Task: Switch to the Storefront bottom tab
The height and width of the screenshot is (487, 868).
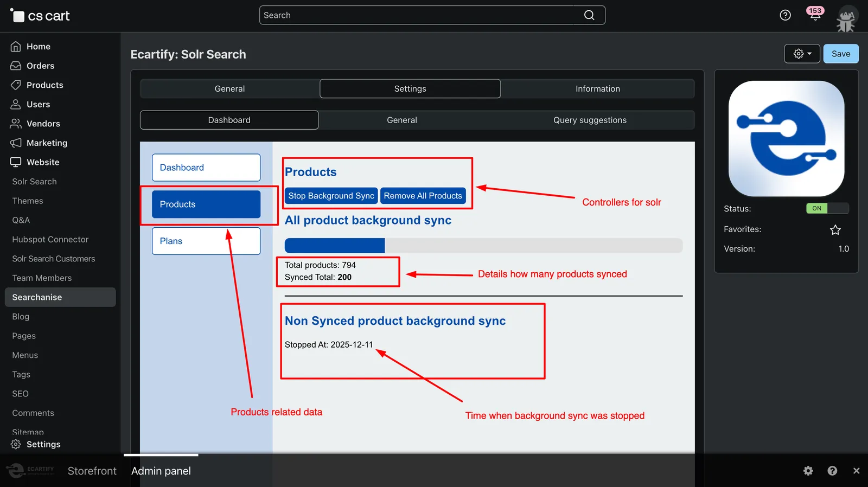Action: (x=92, y=471)
